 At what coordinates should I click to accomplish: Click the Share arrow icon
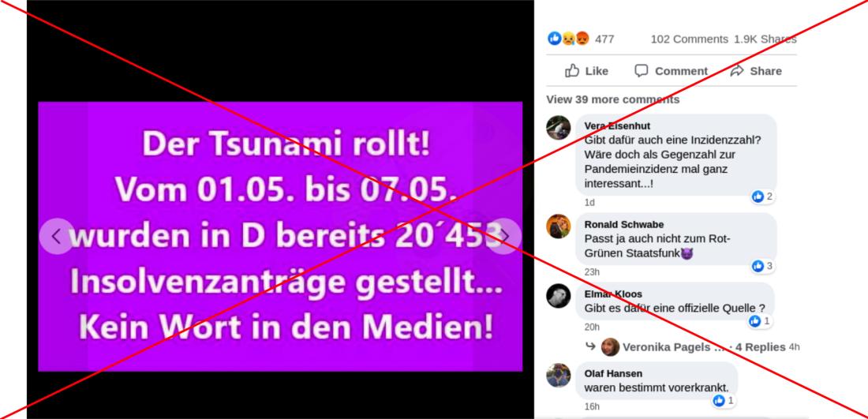(x=737, y=71)
